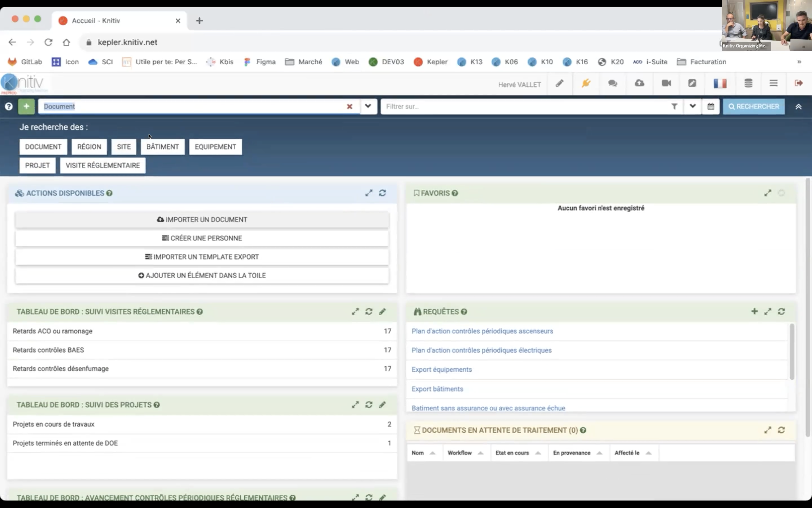The height and width of the screenshot is (508, 812).
Task: Click the cloud upload icon in the top toolbar
Action: tap(639, 83)
